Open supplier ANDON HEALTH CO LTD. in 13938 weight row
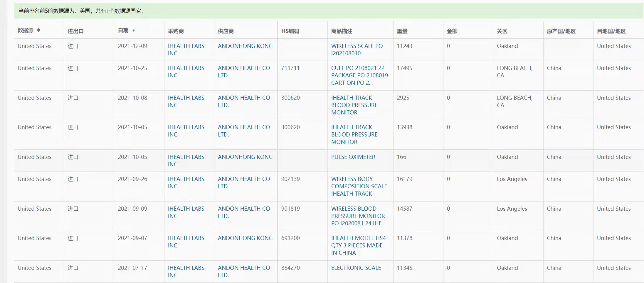 click(244, 131)
